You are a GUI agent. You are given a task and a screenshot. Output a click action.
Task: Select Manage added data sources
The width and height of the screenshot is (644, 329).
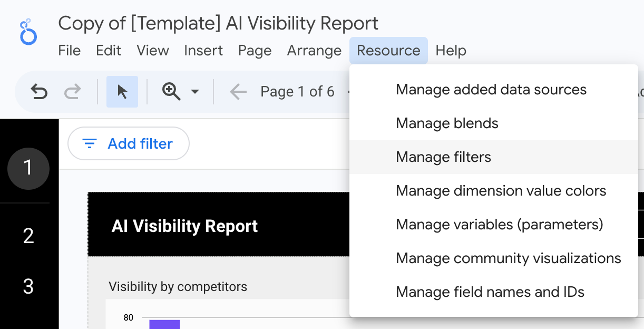[491, 90]
